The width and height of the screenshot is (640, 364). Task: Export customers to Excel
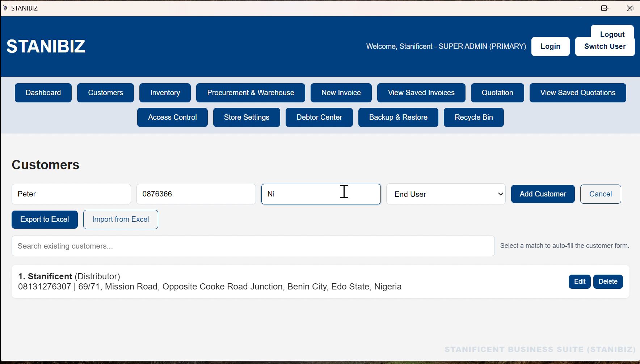point(45,219)
